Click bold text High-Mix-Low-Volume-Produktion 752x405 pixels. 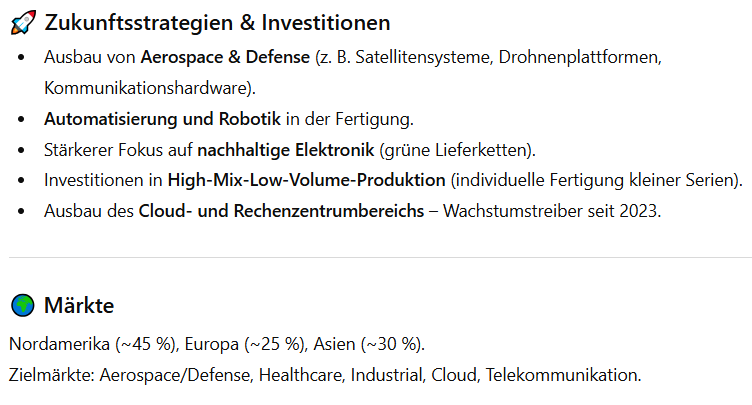(306, 181)
